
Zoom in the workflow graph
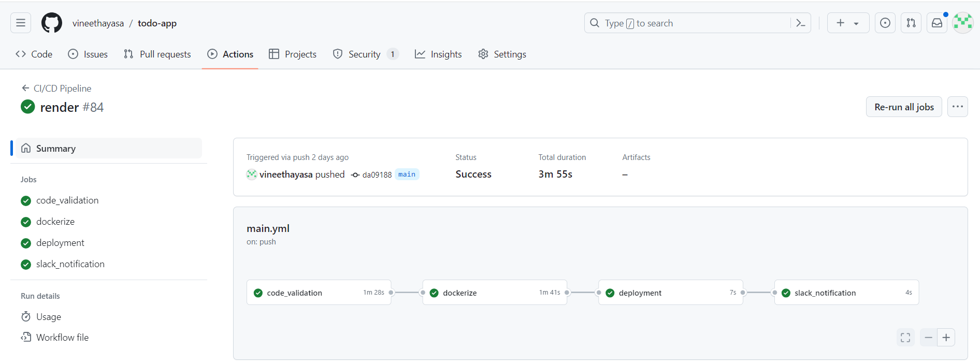(x=946, y=338)
